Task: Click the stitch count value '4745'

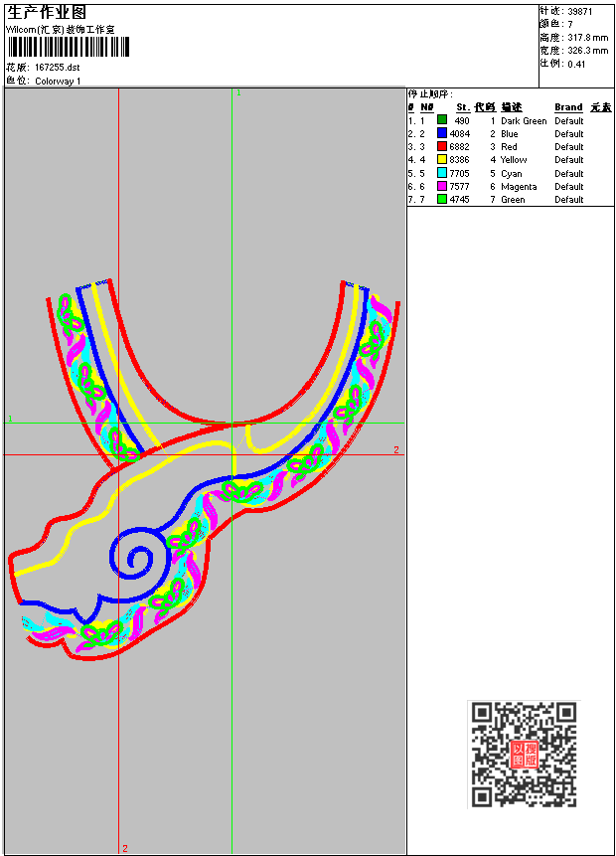Action: pos(459,200)
